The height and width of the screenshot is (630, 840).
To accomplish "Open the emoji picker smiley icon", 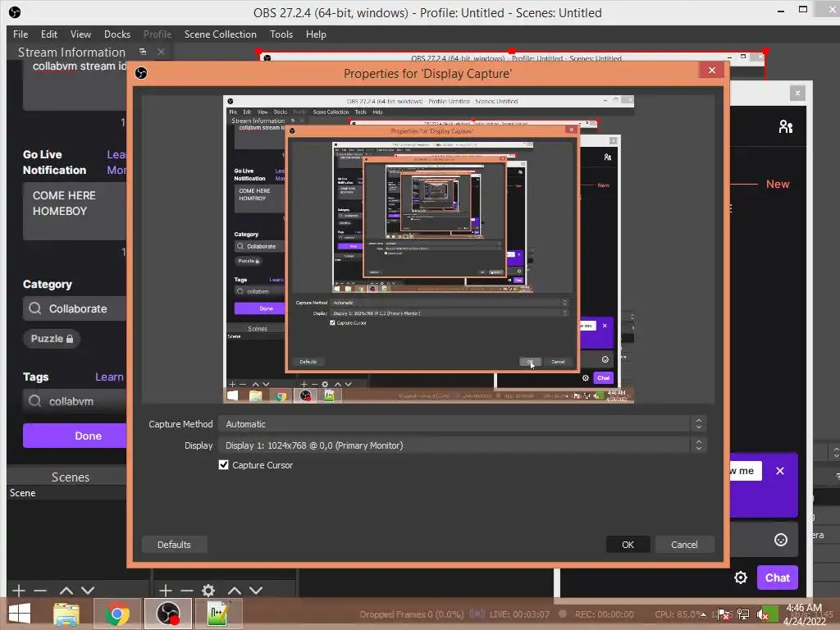I will 781,540.
